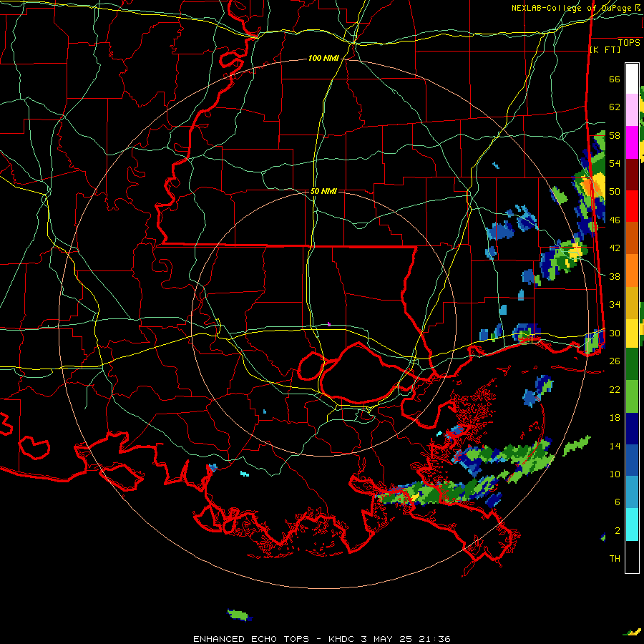Choose the light green legend block
The width and height of the screenshot is (644, 644).
click(x=632, y=396)
